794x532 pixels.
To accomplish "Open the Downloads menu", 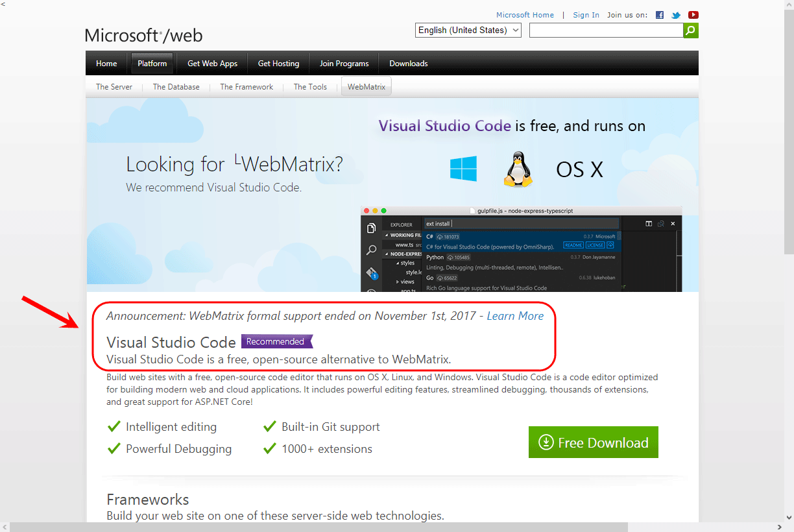I will coord(409,64).
